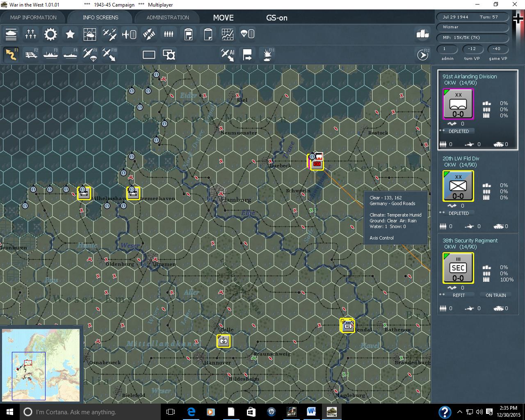Open the air doctrine planes icon

coord(110,34)
